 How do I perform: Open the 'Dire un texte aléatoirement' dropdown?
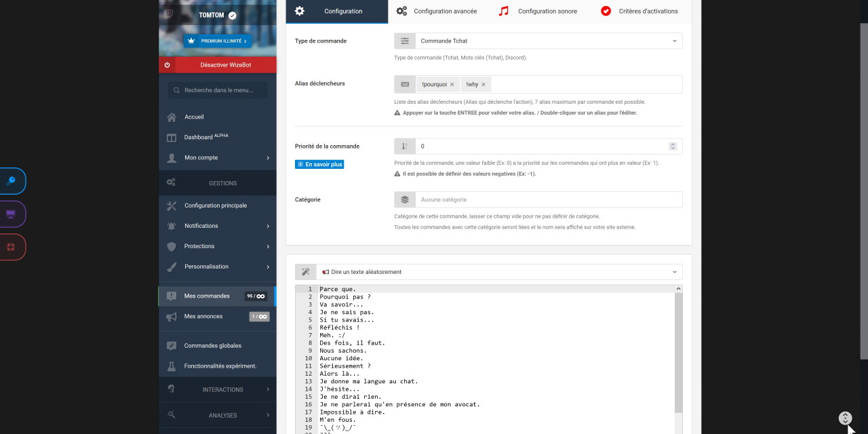pos(498,272)
